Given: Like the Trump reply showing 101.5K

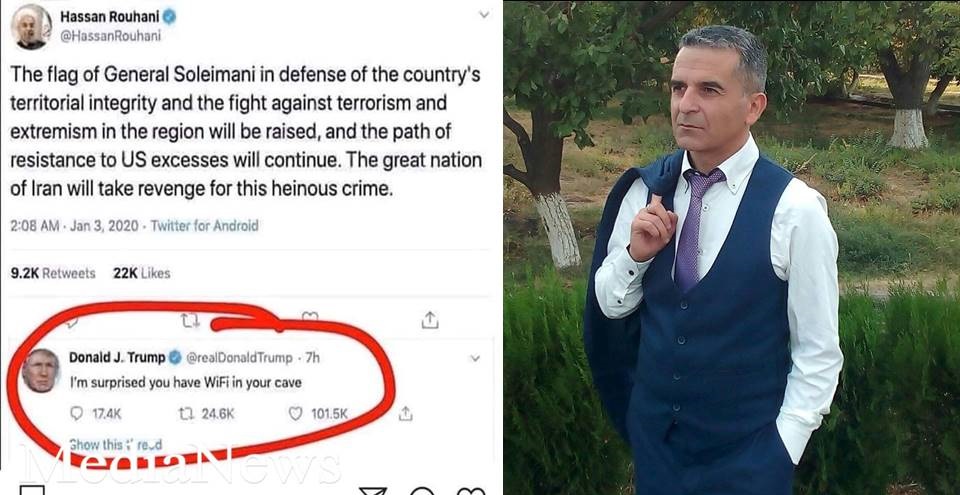Looking at the screenshot, I should [x=318, y=414].
